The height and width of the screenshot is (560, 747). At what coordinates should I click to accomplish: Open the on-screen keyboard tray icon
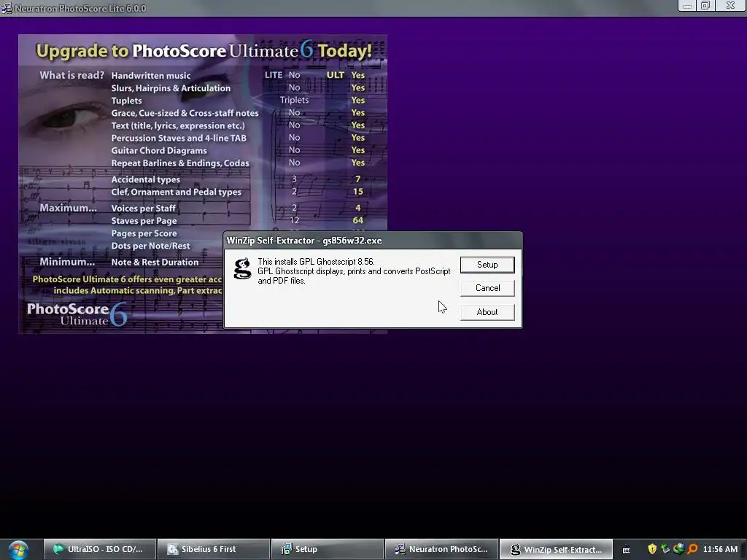tap(626, 550)
